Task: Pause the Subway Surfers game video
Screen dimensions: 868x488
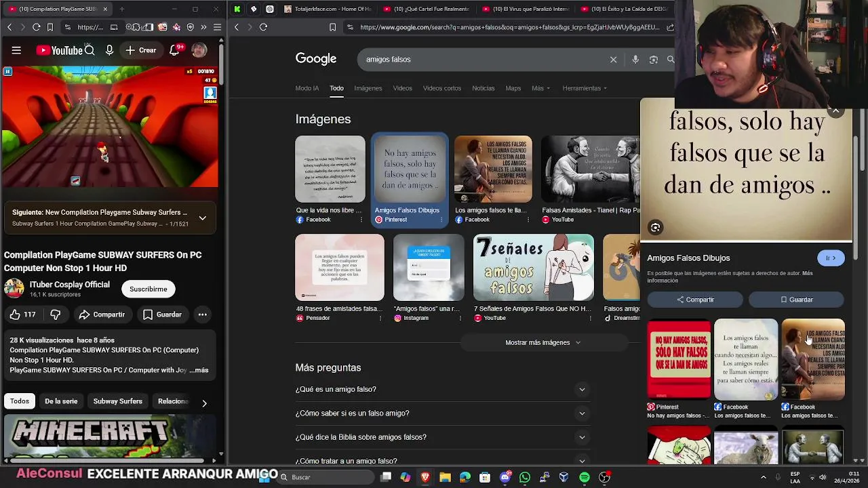Action: (x=7, y=71)
